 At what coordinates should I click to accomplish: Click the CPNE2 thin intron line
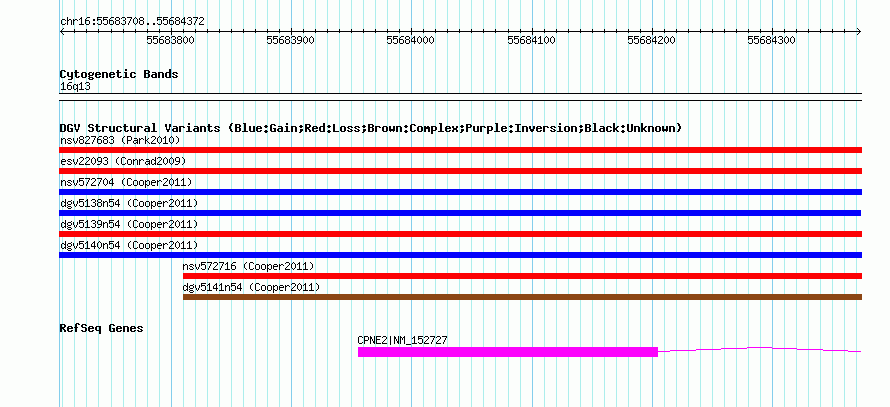759,350
